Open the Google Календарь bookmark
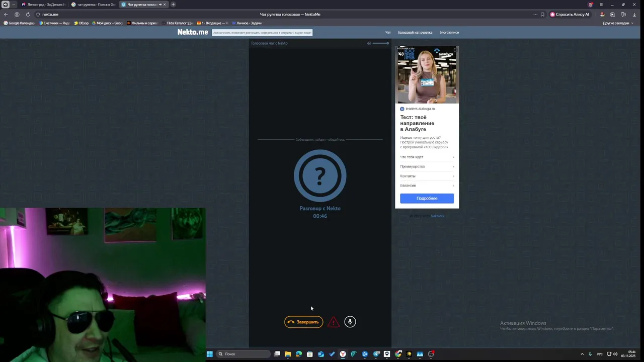The image size is (644, 362). point(20,23)
